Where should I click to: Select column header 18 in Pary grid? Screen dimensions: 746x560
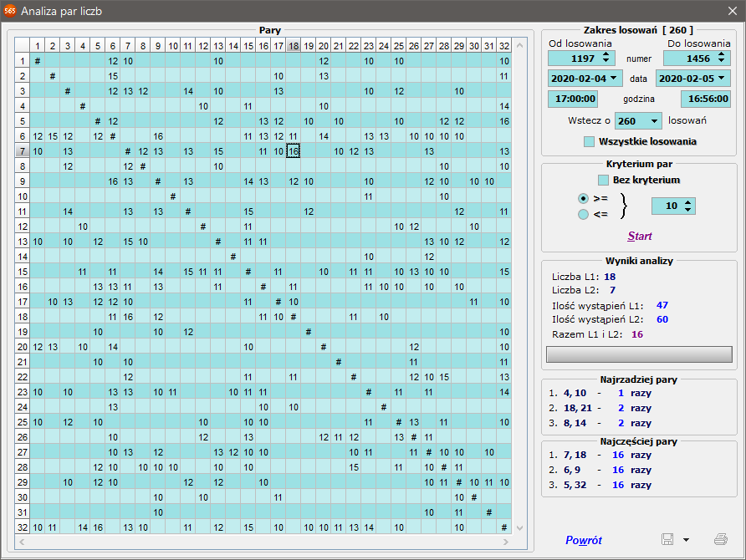pos(294,46)
